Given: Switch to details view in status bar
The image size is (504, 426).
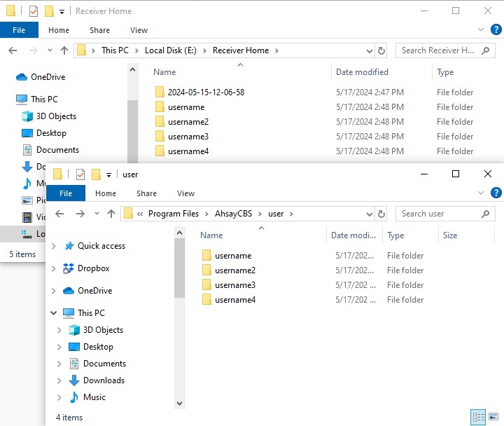Looking at the screenshot, I should [478, 418].
